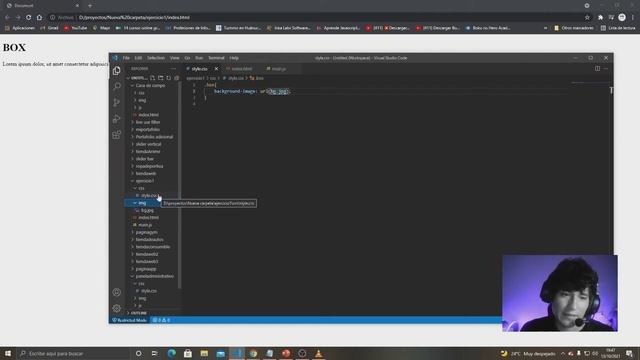Expand the tiendaweb3 folder
This screenshot has height=360, width=640.
147,262
